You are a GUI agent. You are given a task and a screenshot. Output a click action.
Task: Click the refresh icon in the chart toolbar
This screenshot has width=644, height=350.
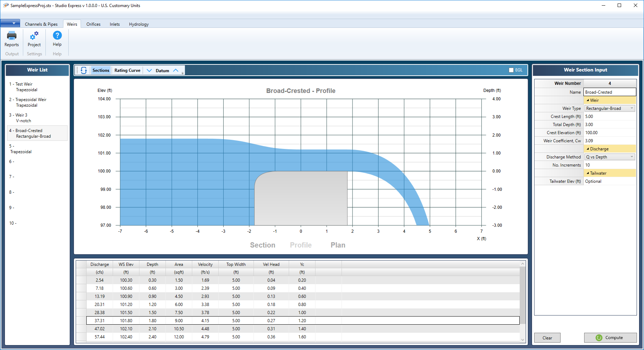click(x=84, y=70)
